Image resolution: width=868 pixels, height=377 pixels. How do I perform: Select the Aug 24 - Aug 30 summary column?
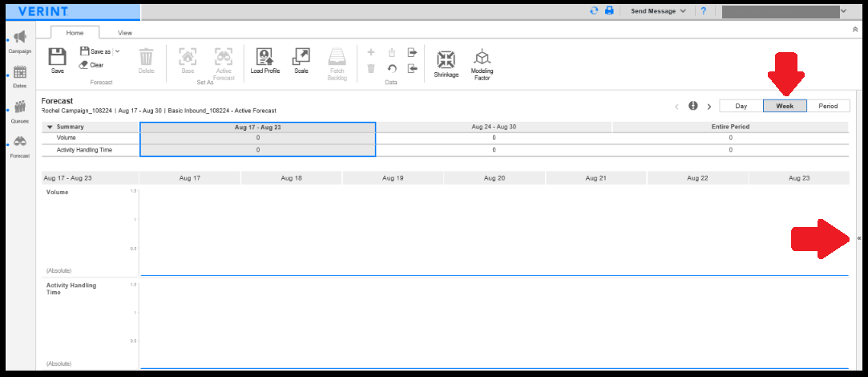pos(494,127)
